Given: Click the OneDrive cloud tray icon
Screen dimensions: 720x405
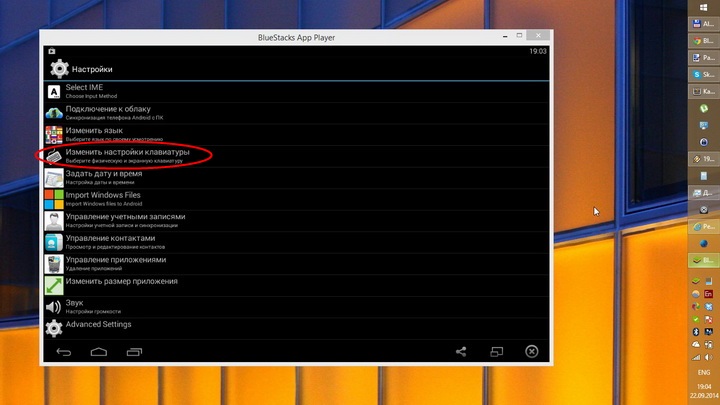Looking at the screenshot, I should pos(696,344).
